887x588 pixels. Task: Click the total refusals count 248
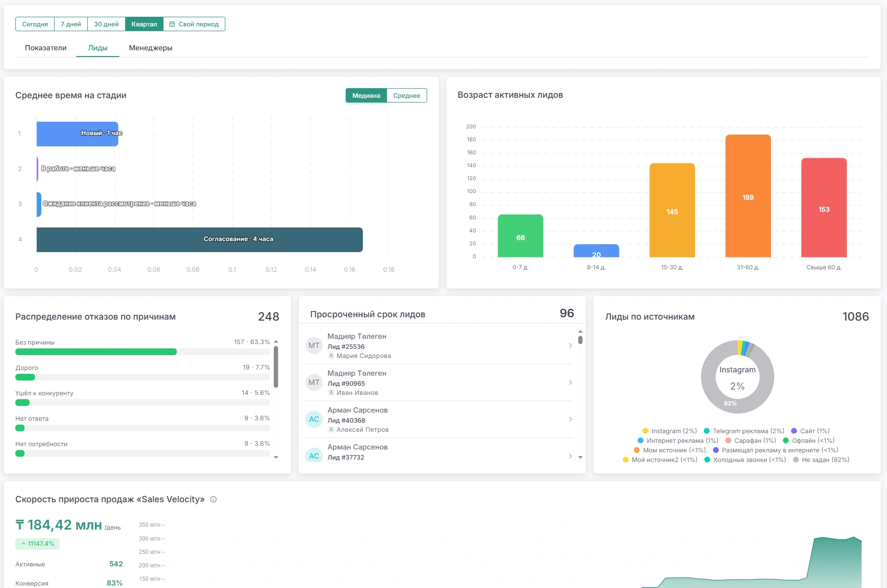(x=268, y=316)
